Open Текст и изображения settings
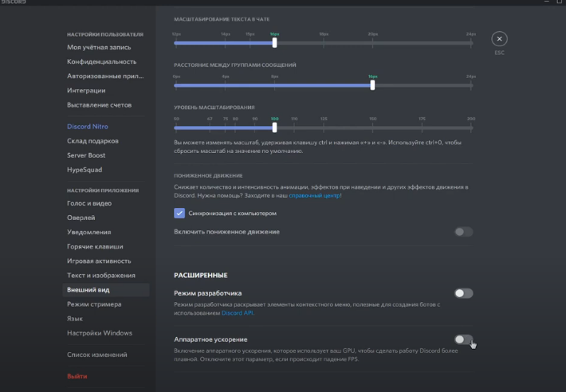The height and width of the screenshot is (392, 566). click(100, 276)
